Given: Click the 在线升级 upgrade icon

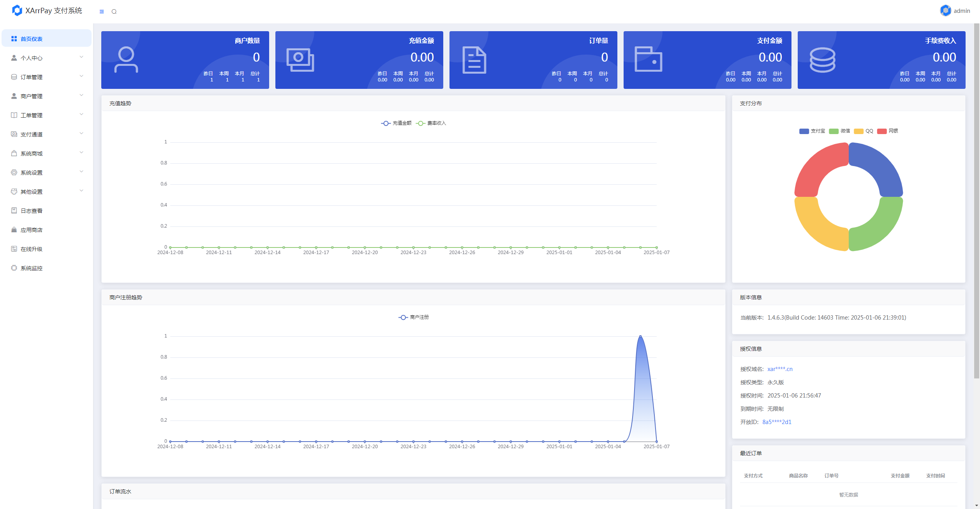Looking at the screenshot, I should 14,249.
